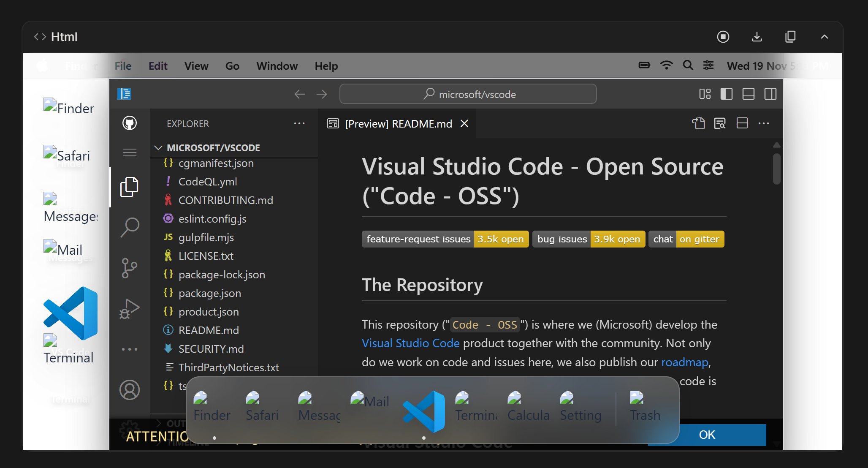Select the [Preview] README.md tab

[398, 124]
